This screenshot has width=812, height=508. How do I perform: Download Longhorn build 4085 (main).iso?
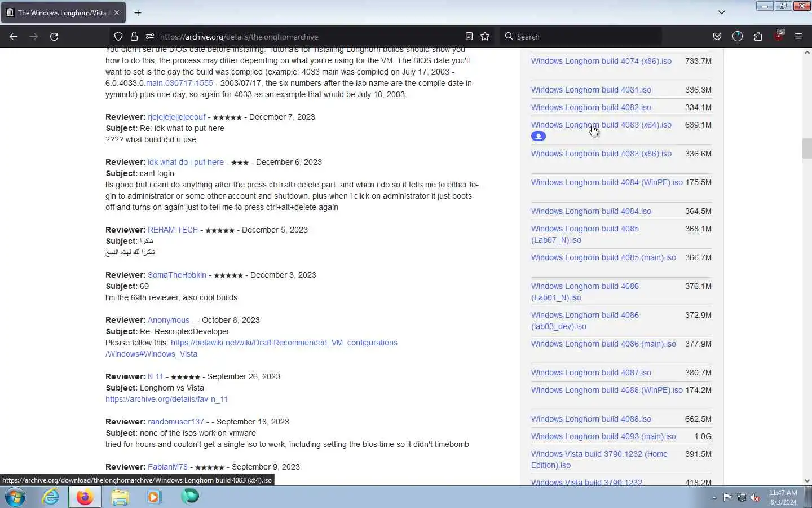coord(603,257)
